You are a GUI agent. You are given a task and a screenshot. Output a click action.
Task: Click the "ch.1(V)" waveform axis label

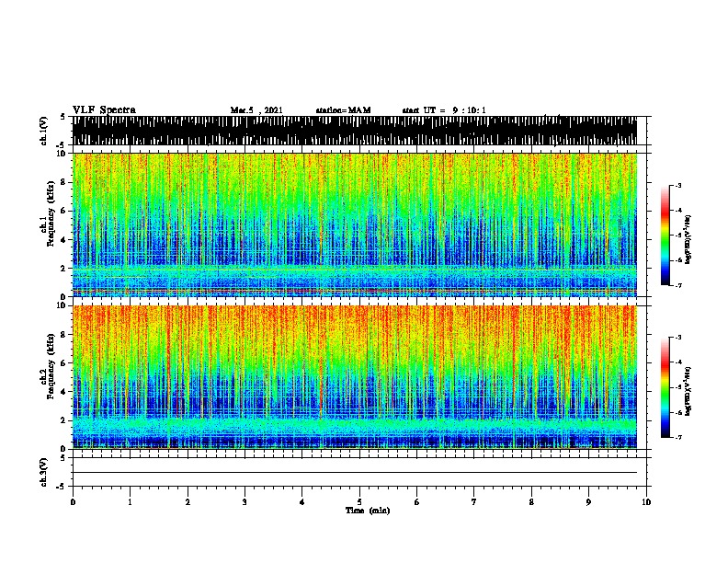coord(43,131)
